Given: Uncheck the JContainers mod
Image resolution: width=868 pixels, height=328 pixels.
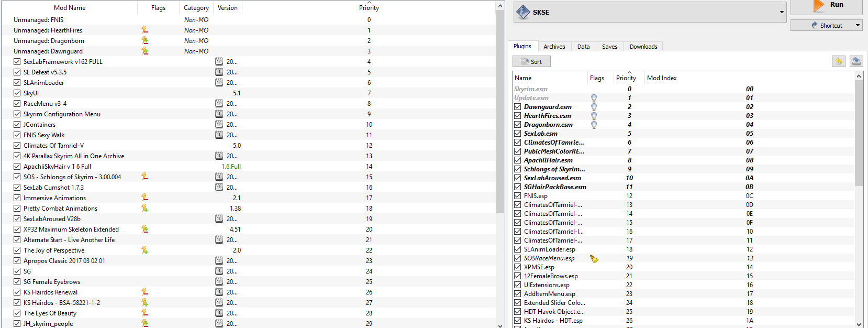Looking at the screenshot, I should click(x=17, y=124).
